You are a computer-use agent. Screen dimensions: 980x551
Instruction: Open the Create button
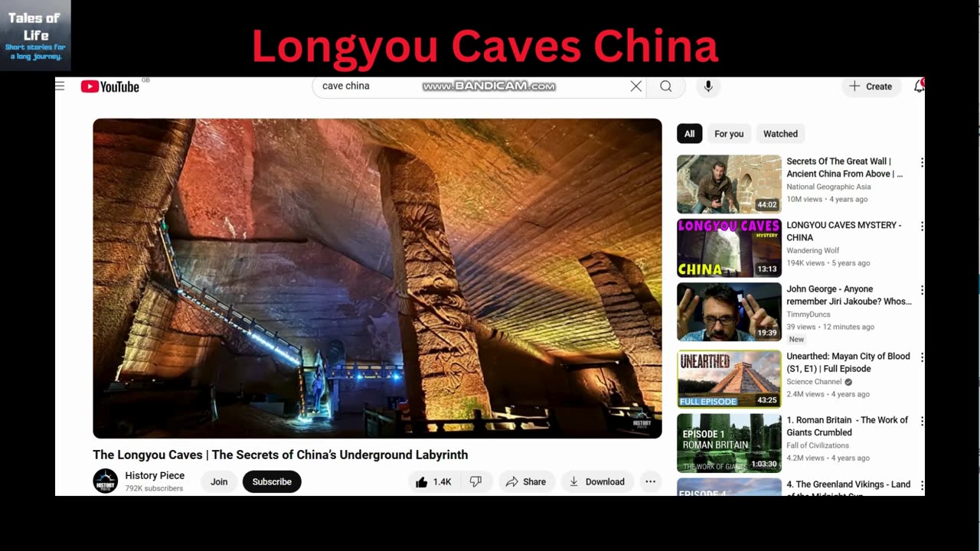871,86
